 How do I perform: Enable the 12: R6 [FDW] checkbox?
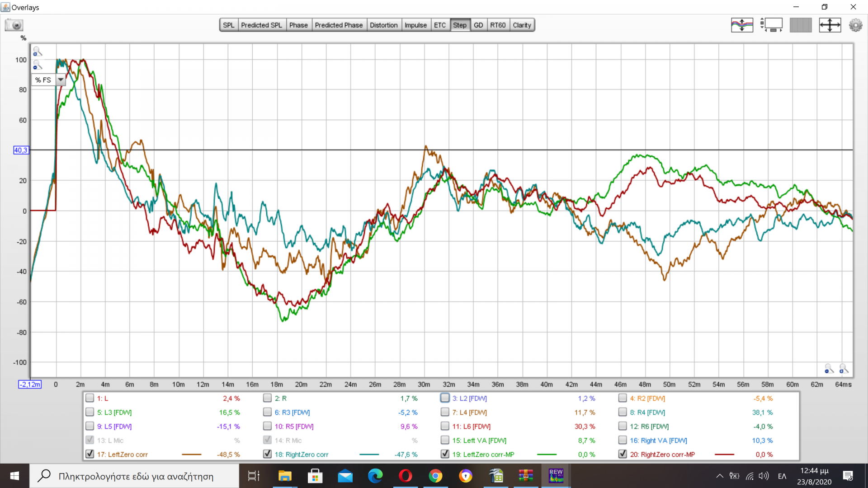coord(623,426)
